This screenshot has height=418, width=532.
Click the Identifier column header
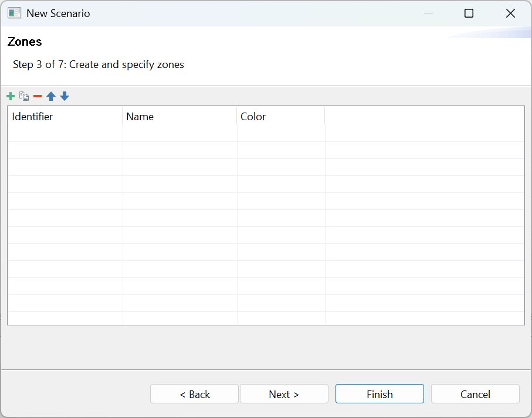point(65,116)
